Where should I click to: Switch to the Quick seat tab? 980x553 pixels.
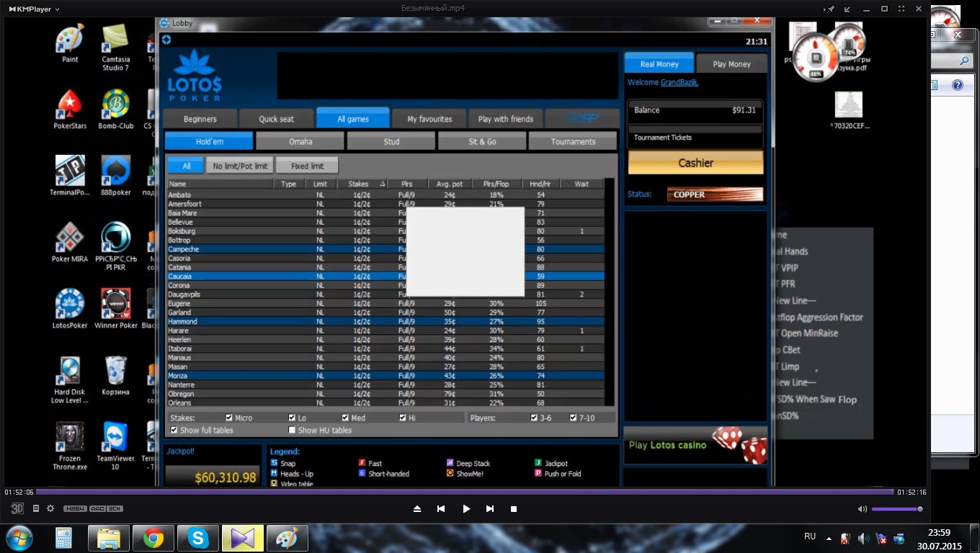click(x=277, y=119)
